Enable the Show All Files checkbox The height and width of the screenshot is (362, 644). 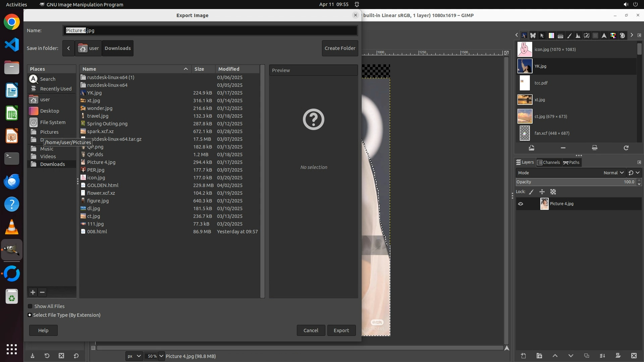point(30,306)
